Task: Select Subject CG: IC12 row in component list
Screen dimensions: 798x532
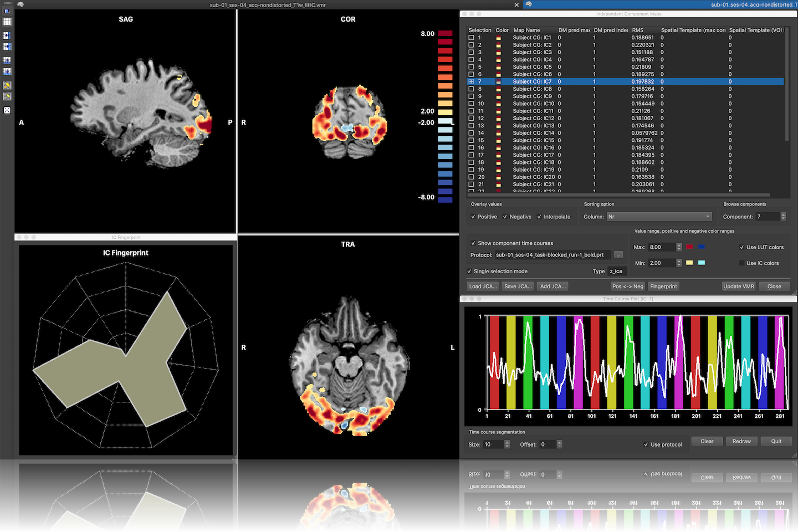Action: pos(533,118)
